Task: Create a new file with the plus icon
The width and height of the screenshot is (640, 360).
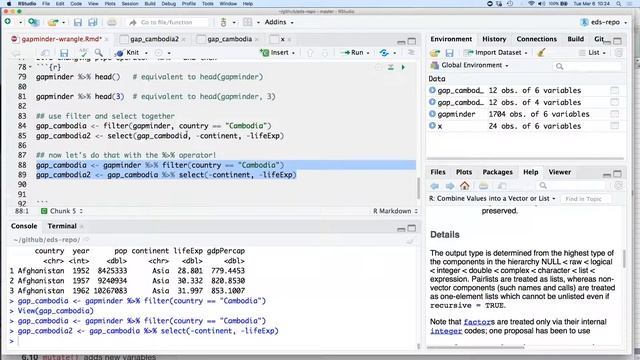Action: tap(8, 22)
